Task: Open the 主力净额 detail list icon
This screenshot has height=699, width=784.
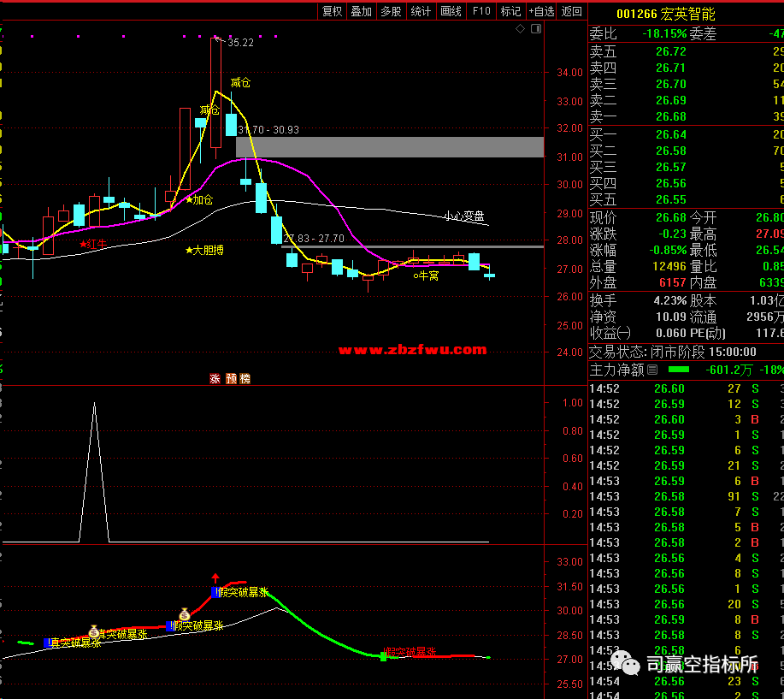Action: coord(652,370)
